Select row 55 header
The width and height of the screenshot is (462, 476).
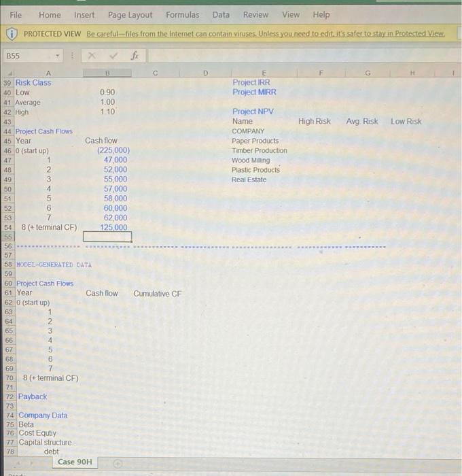(8, 237)
